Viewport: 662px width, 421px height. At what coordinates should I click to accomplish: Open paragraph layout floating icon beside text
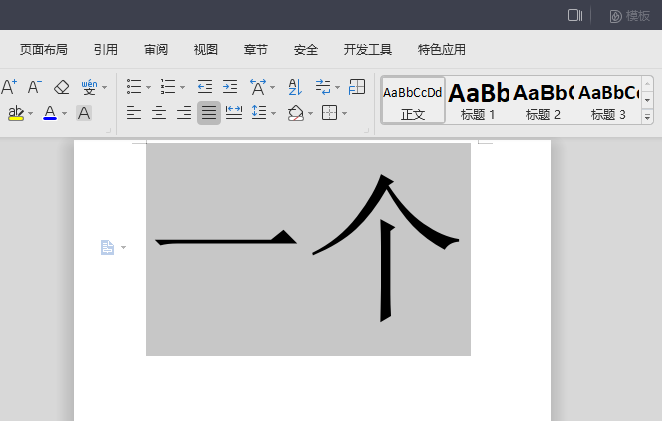(x=107, y=247)
